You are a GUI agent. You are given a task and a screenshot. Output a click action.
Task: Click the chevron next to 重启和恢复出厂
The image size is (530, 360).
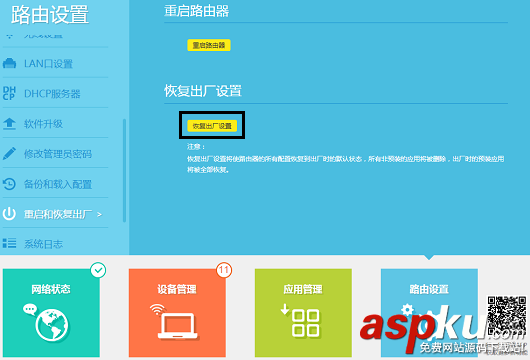pos(99,214)
